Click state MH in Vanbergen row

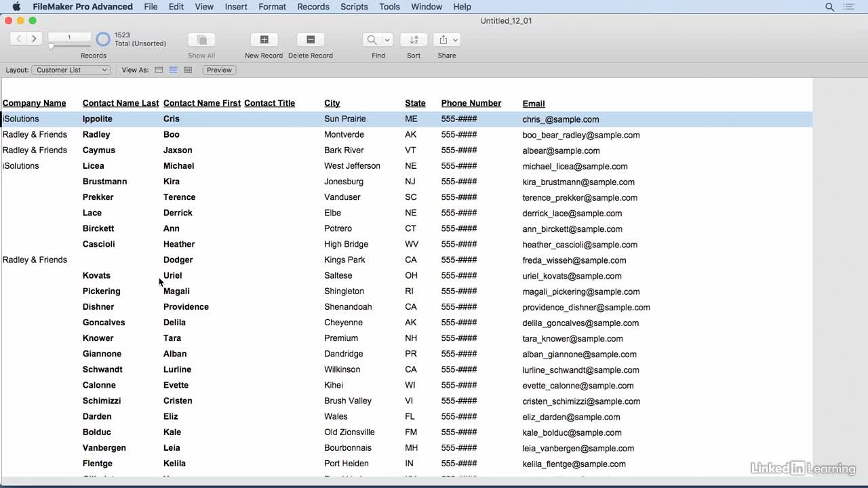point(412,447)
